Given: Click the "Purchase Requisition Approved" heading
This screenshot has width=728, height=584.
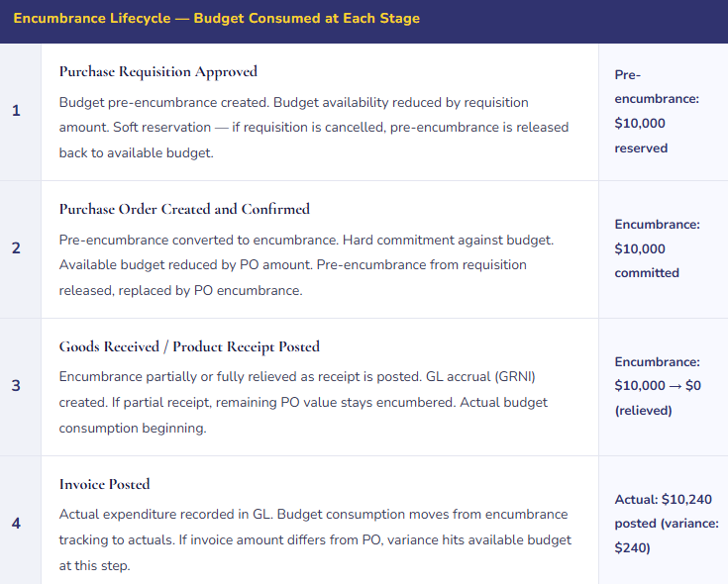Looking at the screenshot, I should 158,71.
